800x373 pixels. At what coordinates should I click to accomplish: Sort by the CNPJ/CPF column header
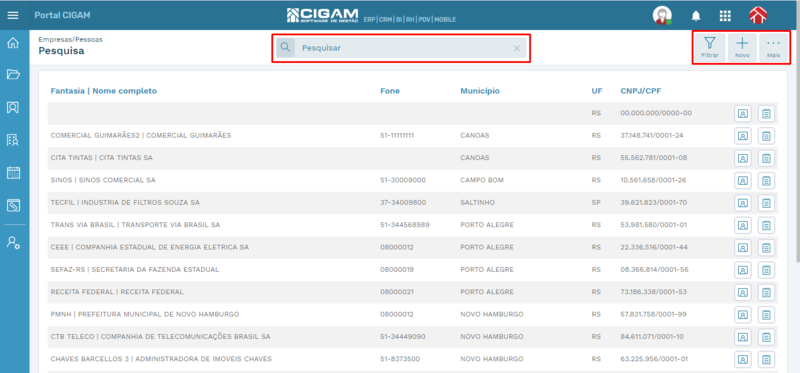click(641, 91)
